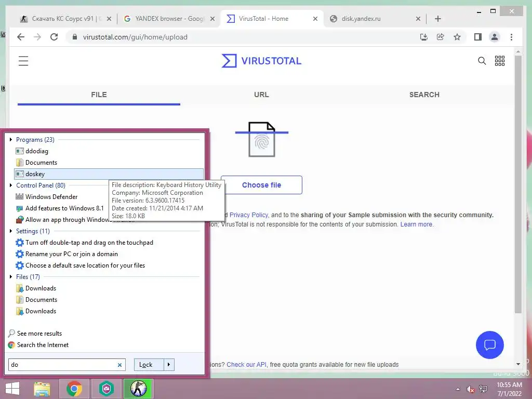Open ddodiag program result
Viewport: 532px width, 399px height.
(x=109, y=151)
